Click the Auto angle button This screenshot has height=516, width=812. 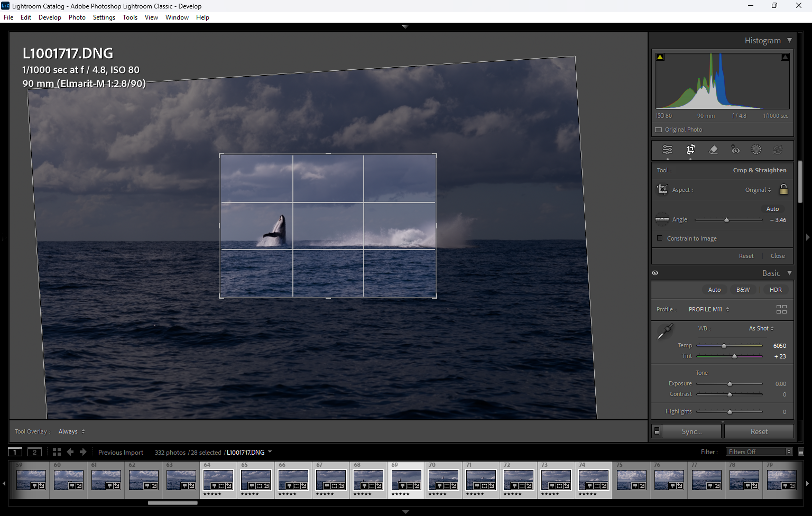(772, 209)
